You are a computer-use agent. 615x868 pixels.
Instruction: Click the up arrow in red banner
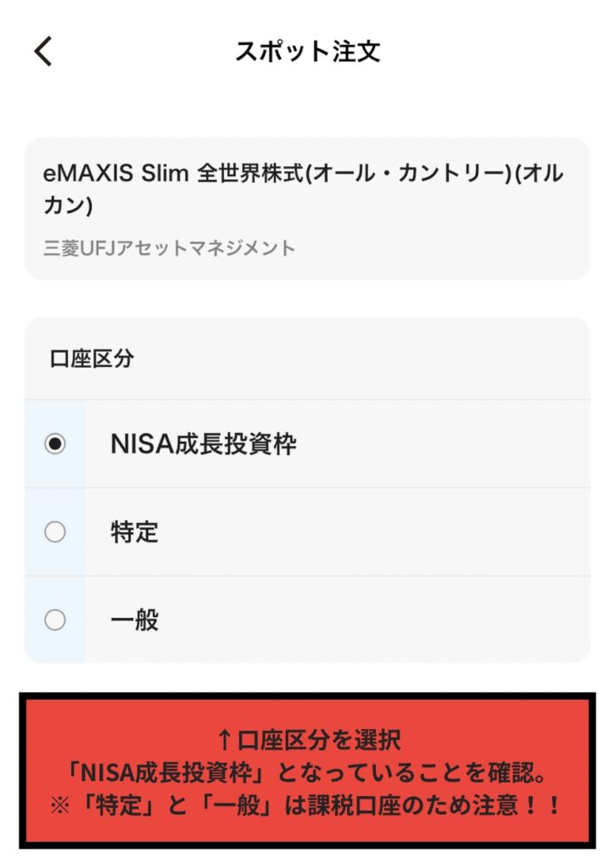(x=224, y=740)
